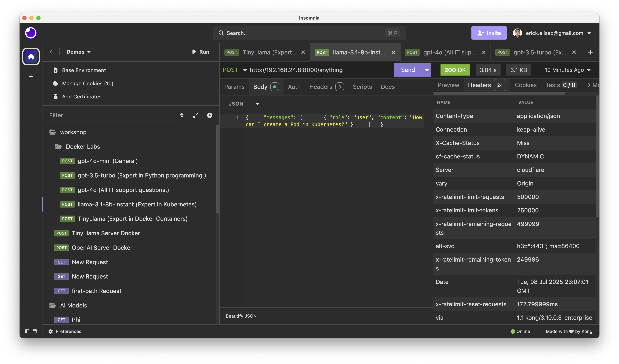This screenshot has height=364, width=619.
Task: Click the response tabs horizontal scrollbar
Action: [x=499, y=94]
